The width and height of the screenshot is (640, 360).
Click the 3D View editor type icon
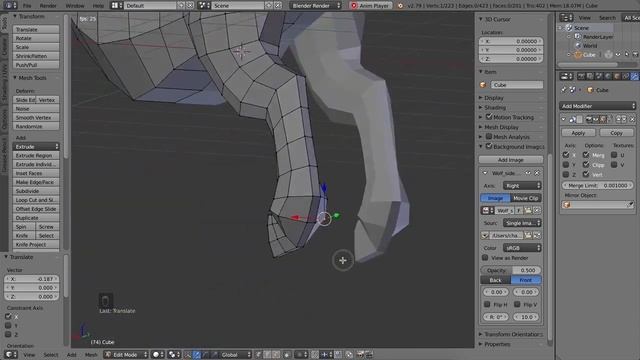click(x=10, y=354)
